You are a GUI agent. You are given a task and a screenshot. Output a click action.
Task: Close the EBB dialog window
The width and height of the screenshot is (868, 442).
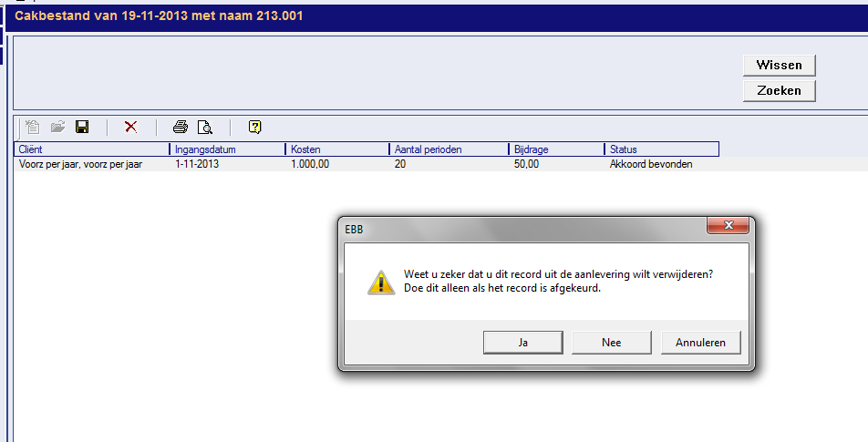pyautogui.click(x=728, y=227)
